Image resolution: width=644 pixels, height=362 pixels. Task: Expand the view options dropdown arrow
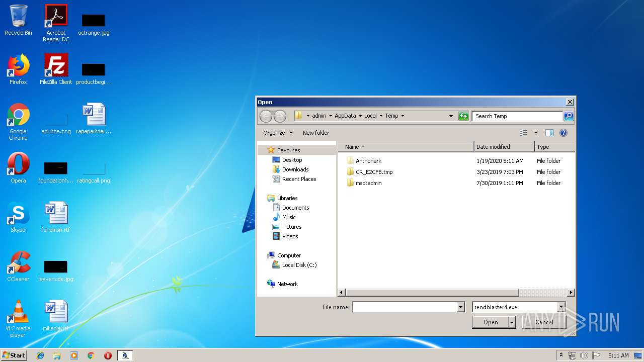coord(536,133)
